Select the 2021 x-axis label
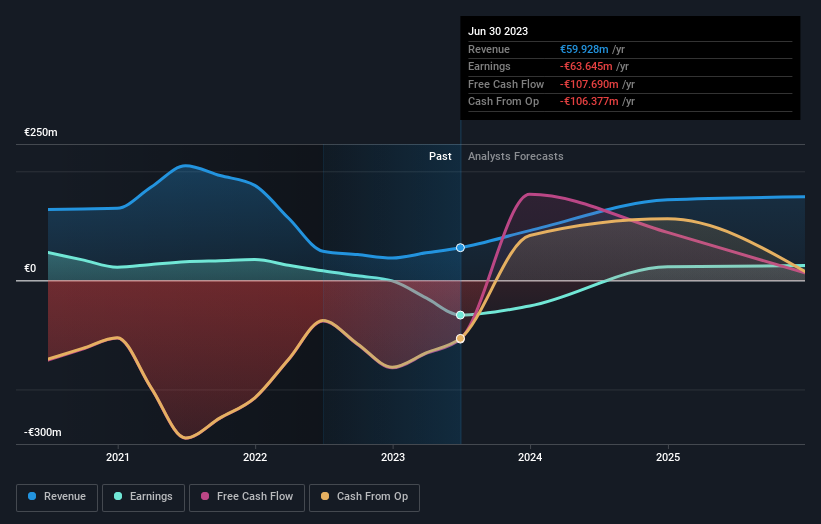The height and width of the screenshot is (524, 821). click(118, 457)
